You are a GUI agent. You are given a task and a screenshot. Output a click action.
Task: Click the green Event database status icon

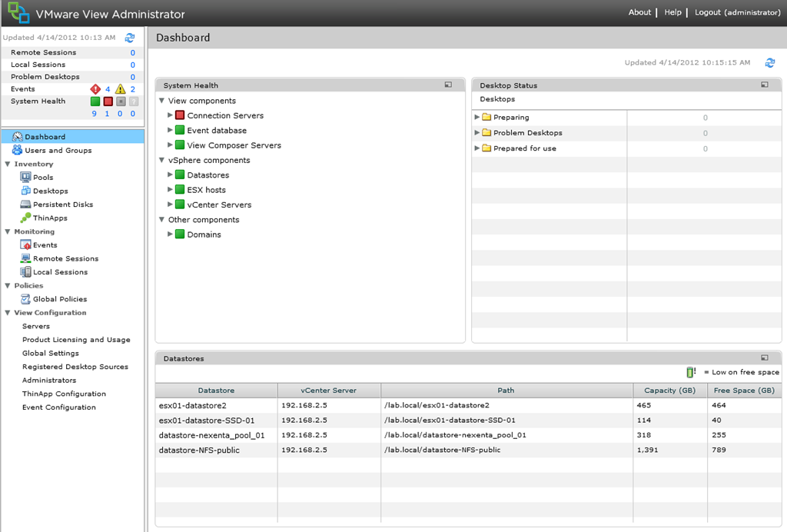pyautogui.click(x=180, y=130)
